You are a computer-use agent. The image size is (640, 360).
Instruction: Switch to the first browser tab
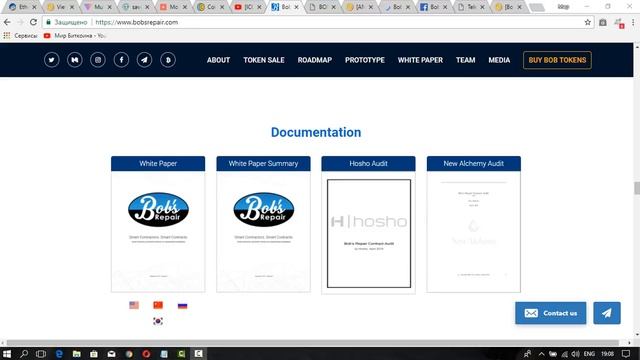click(x=23, y=7)
